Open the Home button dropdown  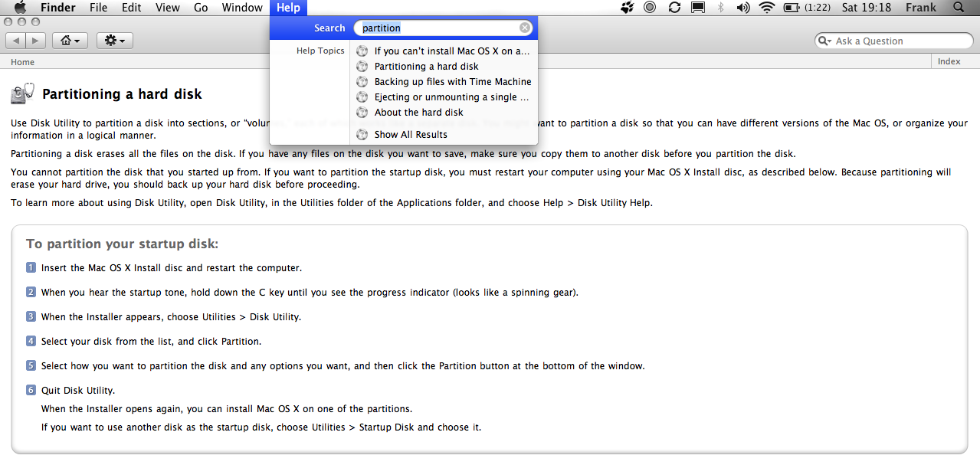(70, 40)
